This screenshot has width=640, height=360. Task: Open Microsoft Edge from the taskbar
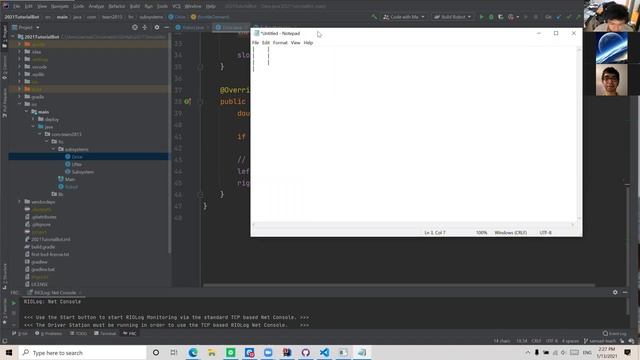(193, 352)
